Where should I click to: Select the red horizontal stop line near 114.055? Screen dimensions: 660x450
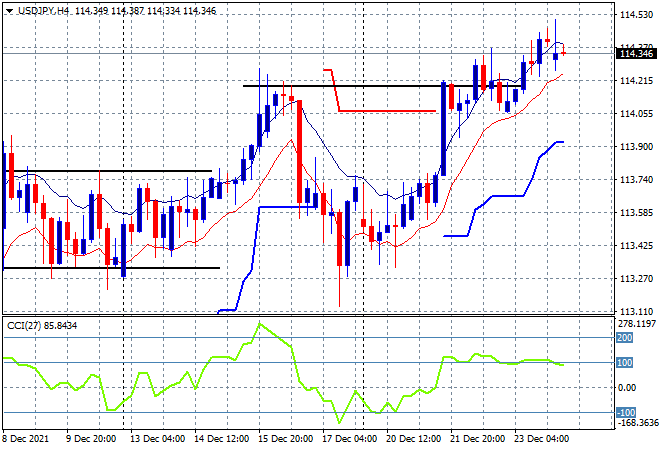[x=387, y=111]
